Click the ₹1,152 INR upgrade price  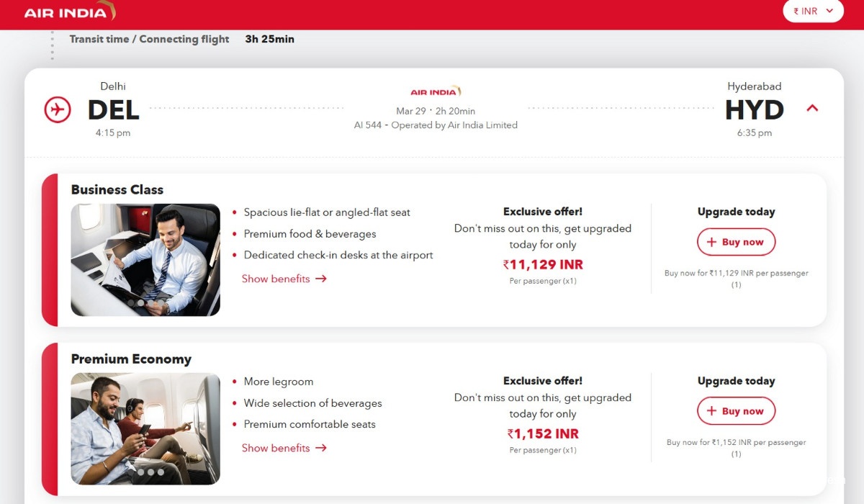pos(543,434)
